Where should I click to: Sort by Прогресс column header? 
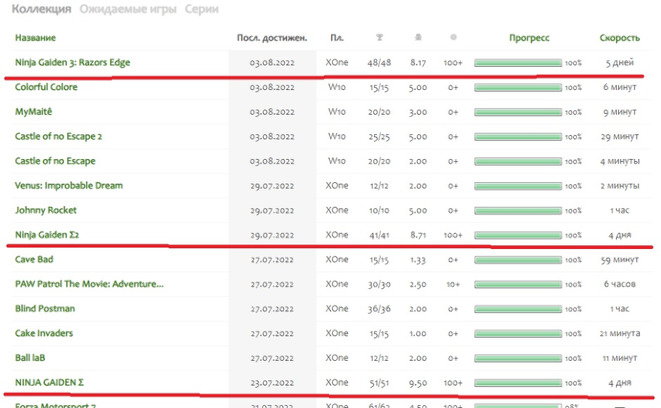529,38
